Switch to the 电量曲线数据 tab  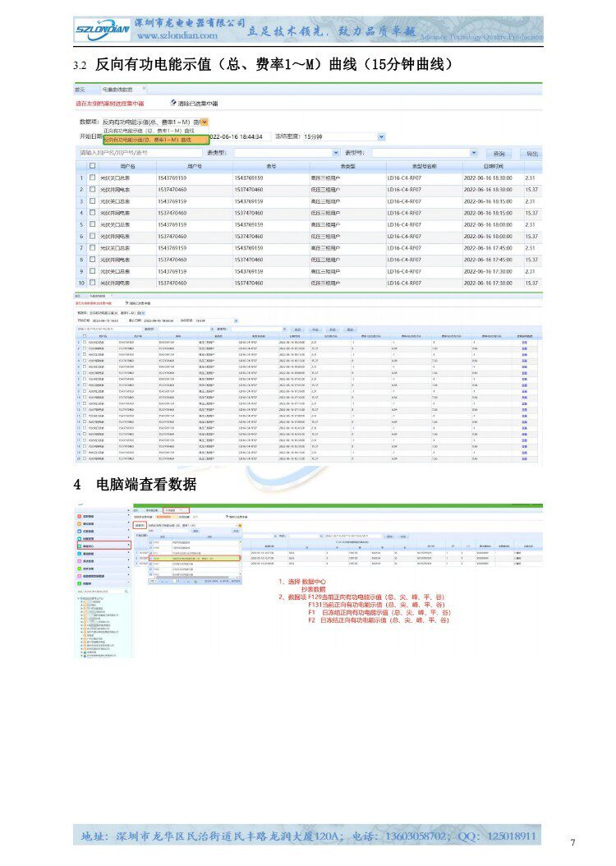[x=117, y=89]
